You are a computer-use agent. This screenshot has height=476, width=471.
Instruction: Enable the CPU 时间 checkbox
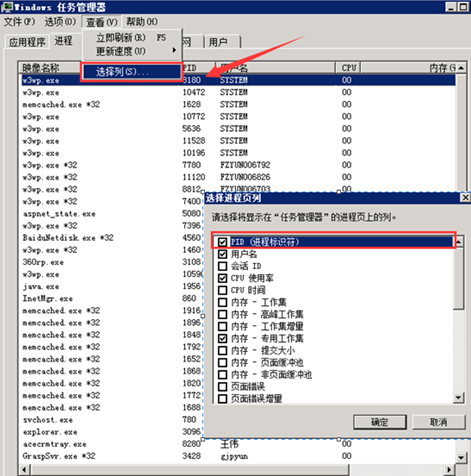(x=222, y=290)
